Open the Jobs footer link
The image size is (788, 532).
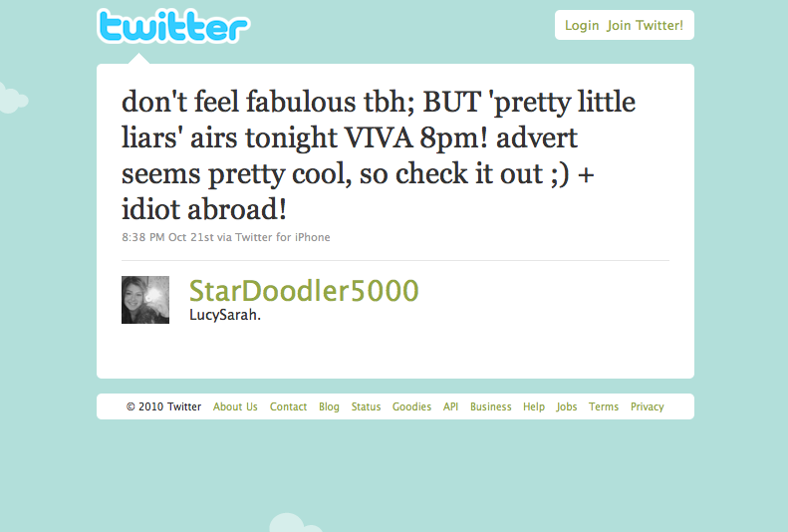[x=567, y=406]
